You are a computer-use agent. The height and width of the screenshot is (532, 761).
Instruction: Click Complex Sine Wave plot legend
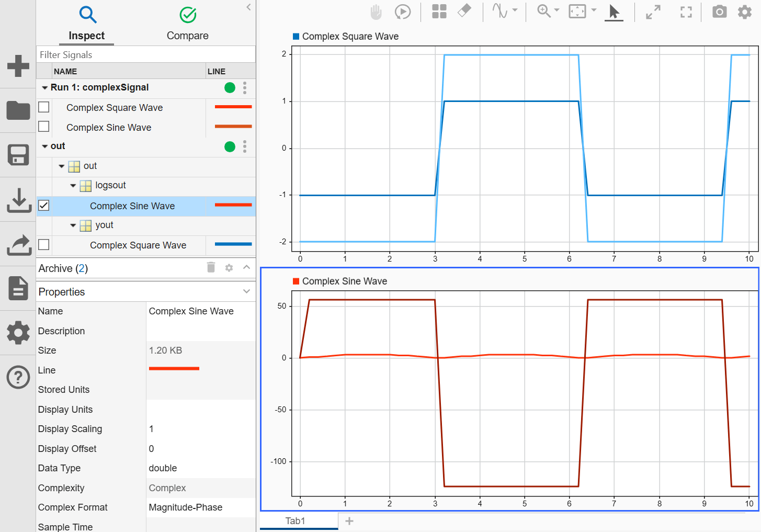[340, 281]
